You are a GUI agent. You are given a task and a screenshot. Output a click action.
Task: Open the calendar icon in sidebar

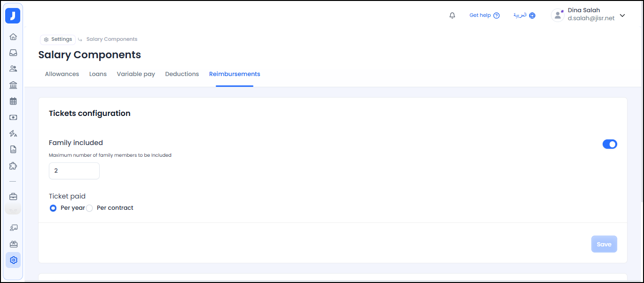[x=13, y=101]
